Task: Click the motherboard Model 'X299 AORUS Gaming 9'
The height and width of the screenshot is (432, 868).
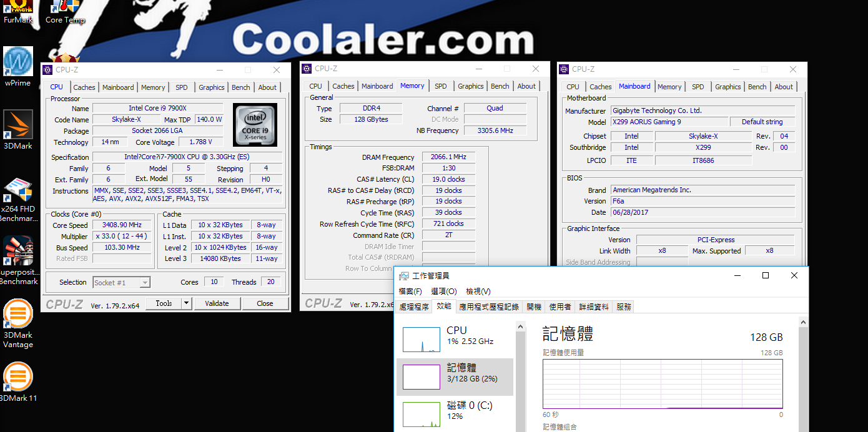Action: pos(669,122)
